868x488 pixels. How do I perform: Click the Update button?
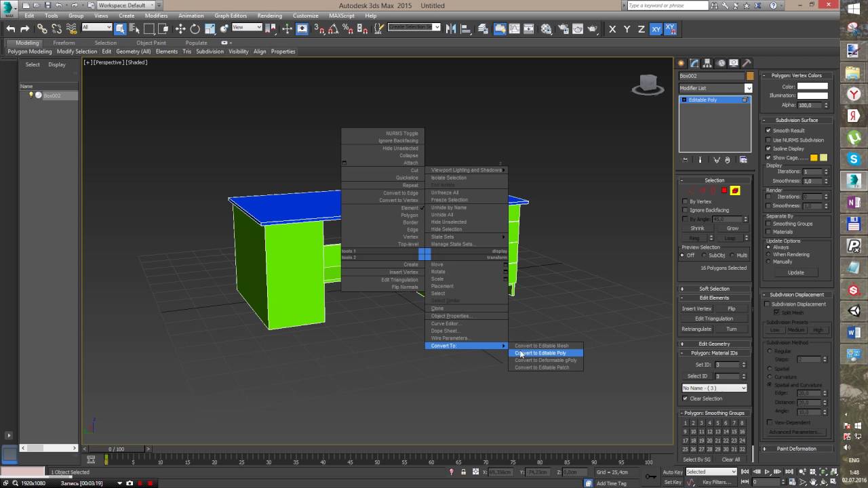click(x=795, y=272)
